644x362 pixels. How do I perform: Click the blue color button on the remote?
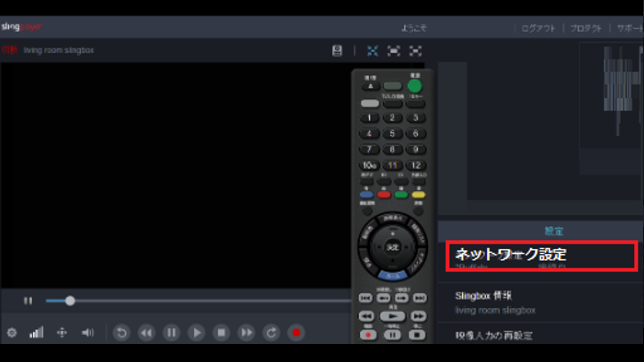(x=367, y=195)
